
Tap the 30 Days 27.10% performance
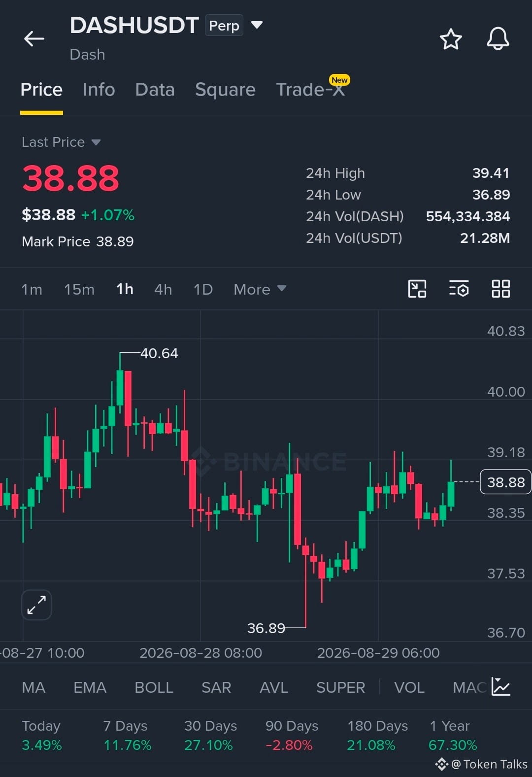point(210,735)
